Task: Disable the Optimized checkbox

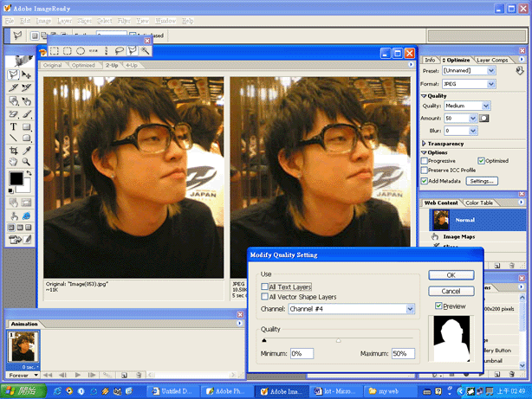Action: pyautogui.click(x=481, y=161)
